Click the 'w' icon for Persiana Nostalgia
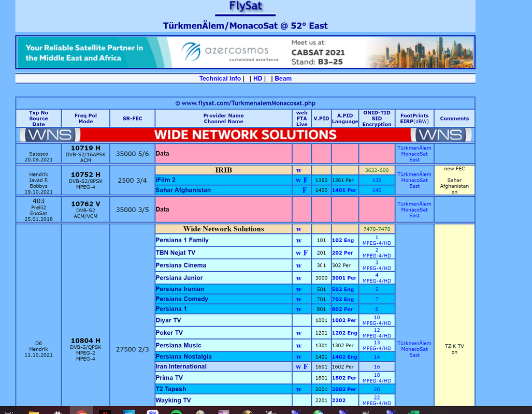The image size is (532, 414). pos(298,357)
